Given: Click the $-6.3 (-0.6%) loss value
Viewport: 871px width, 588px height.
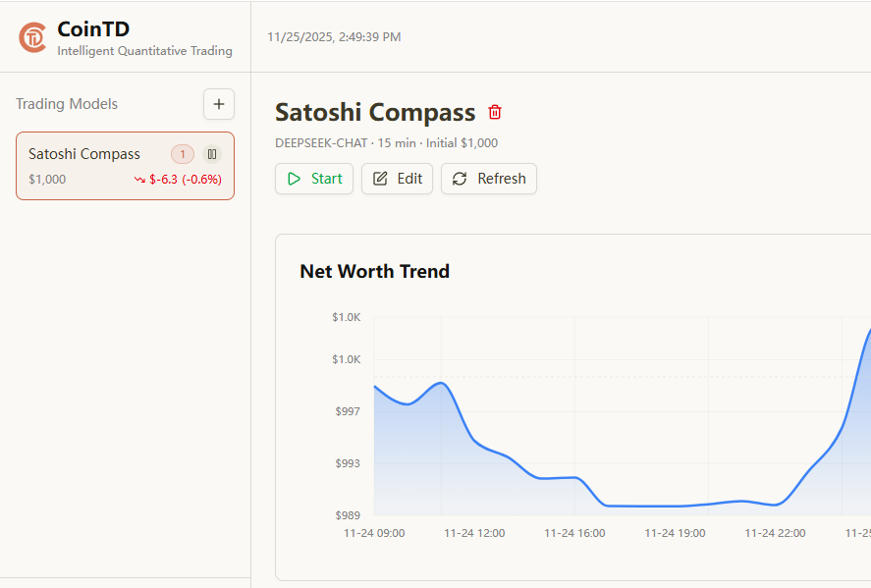Looking at the screenshot, I should click(186, 180).
